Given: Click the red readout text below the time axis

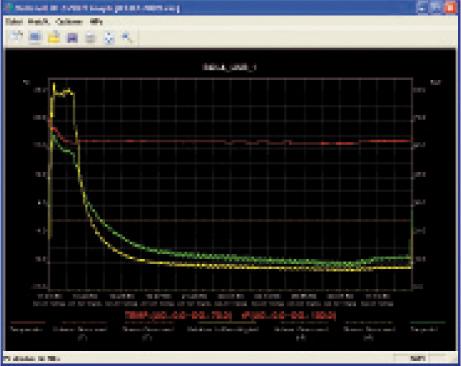Looking at the screenshot, I should [230, 315].
